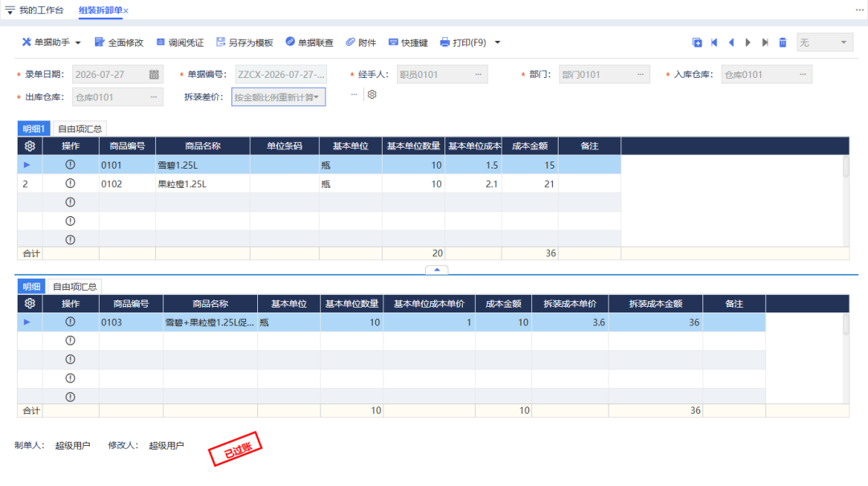Go to the next record

click(x=748, y=43)
